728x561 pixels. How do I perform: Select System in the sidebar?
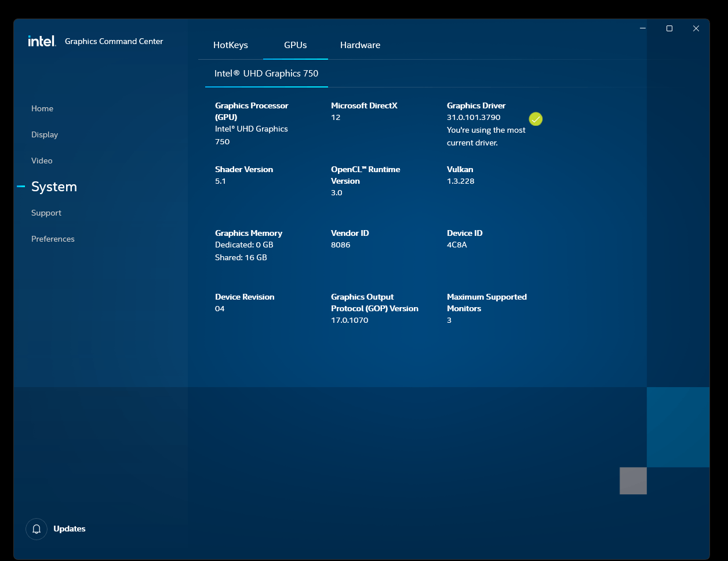[x=54, y=187]
